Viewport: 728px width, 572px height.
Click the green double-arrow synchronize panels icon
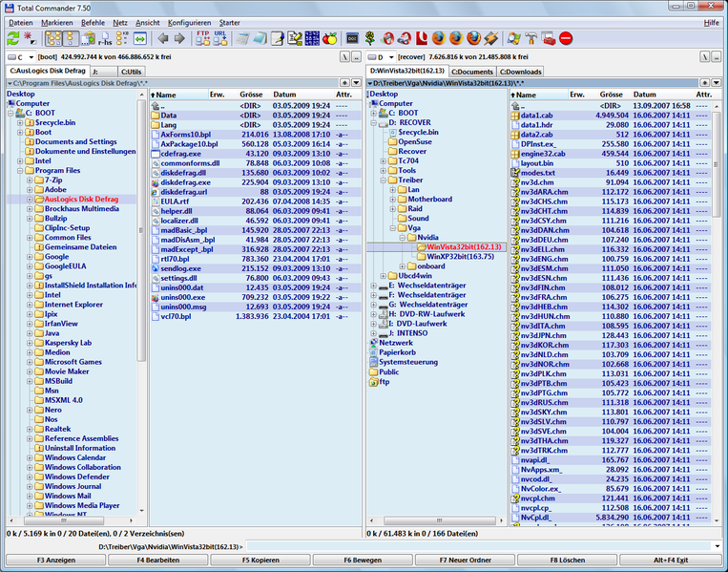coord(139,38)
